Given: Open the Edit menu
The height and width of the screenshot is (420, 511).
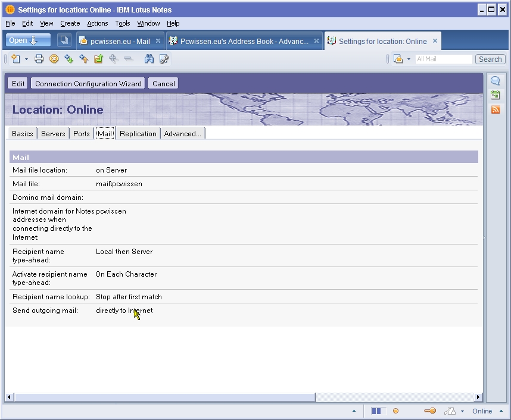Looking at the screenshot, I should (27, 23).
